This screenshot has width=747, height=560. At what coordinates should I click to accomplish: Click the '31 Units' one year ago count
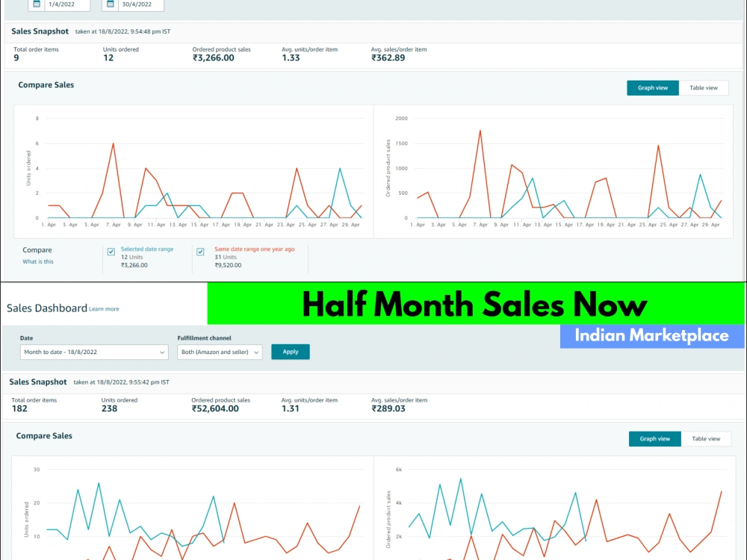pos(226,257)
